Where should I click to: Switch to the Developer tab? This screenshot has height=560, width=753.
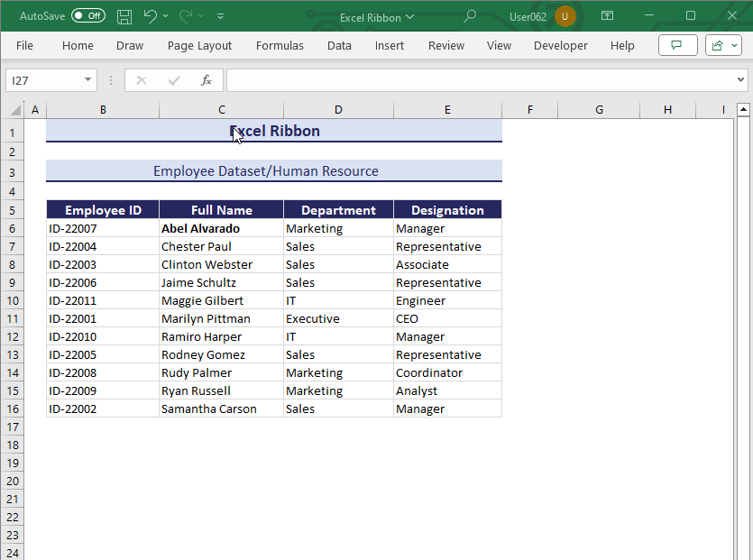tap(560, 45)
